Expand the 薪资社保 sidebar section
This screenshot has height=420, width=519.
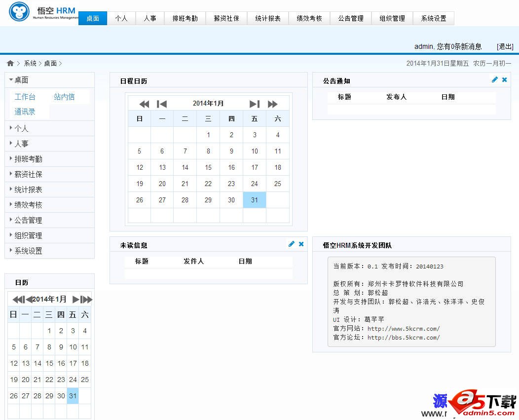(28, 174)
